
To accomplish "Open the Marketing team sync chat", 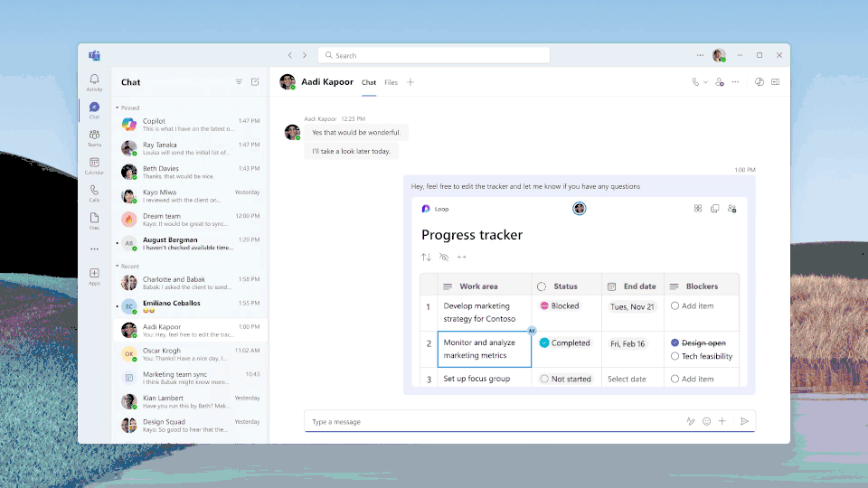I will coord(191,378).
